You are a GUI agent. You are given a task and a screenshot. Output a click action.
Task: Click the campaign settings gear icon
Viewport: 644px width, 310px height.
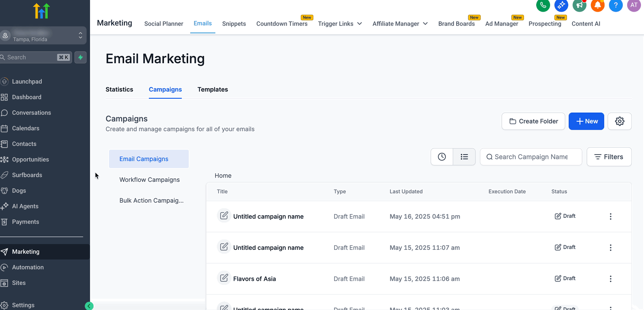[x=619, y=121]
